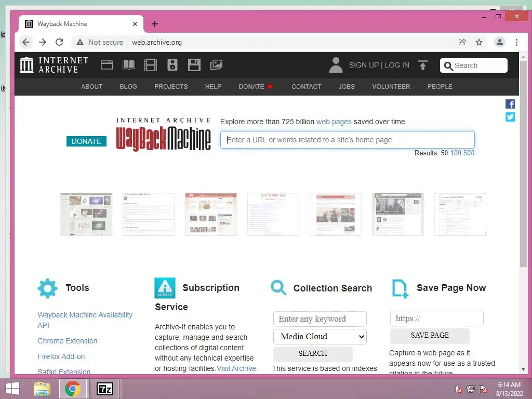Open the Web section icon in the Archive header
Image resolution: width=532 pixels, height=399 pixels.
tap(107, 65)
